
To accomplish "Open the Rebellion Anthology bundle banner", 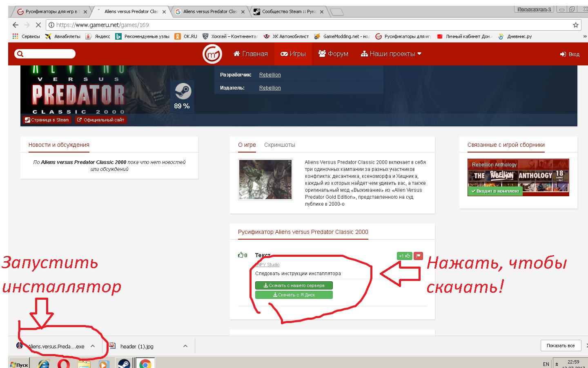I will [x=518, y=177].
